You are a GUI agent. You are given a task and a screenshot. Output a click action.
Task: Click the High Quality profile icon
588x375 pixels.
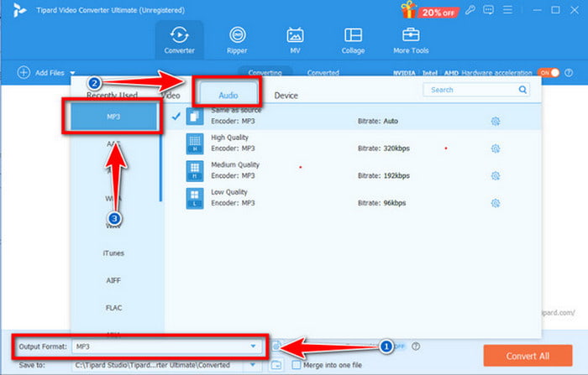pos(195,143)
